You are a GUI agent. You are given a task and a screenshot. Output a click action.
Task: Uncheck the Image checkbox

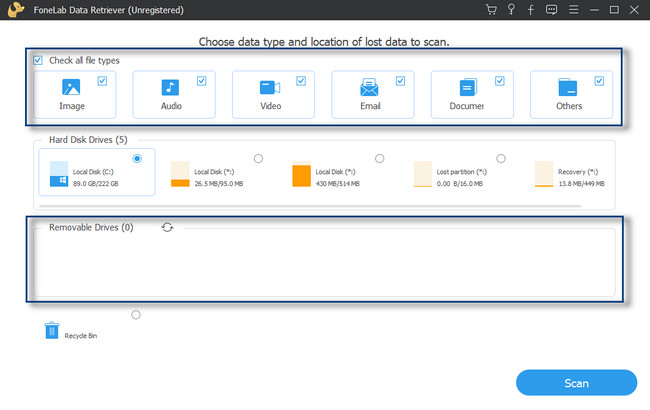[x=102, y=81]
